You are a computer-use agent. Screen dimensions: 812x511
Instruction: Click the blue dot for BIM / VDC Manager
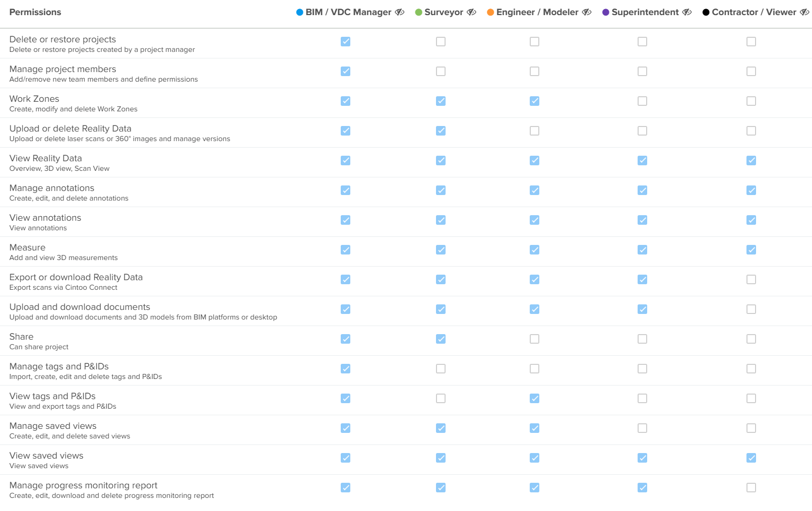click(299, 12)
